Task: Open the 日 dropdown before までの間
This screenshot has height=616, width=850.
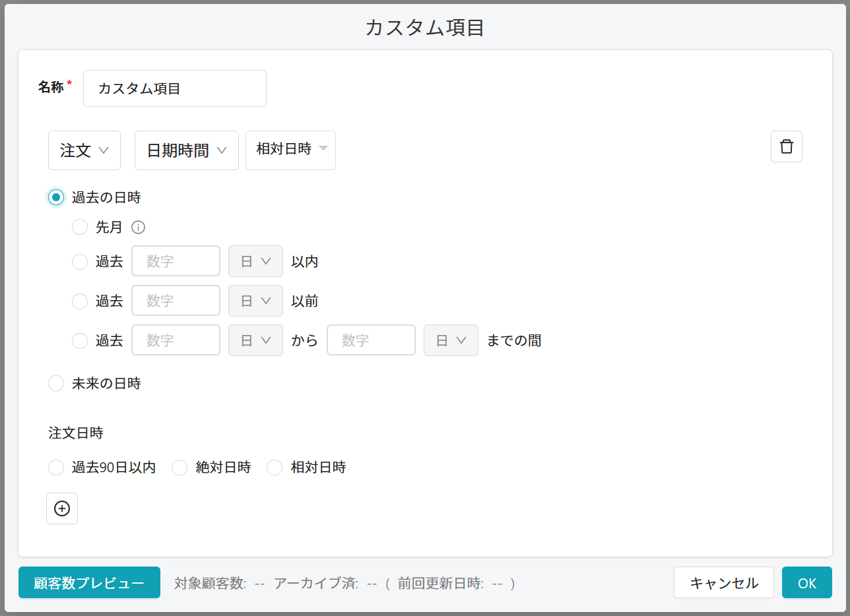Action: click(451, 340)
